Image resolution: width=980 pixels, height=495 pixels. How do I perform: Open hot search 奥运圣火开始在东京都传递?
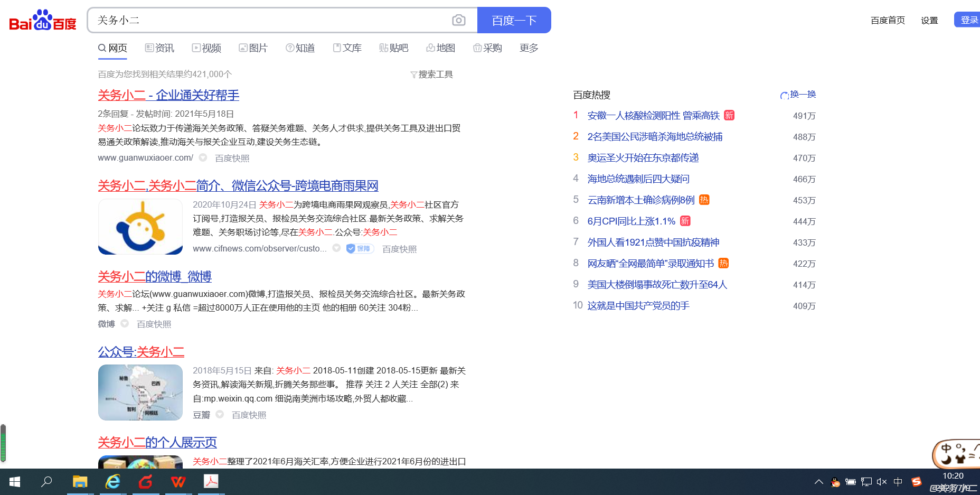coord(643,158)
